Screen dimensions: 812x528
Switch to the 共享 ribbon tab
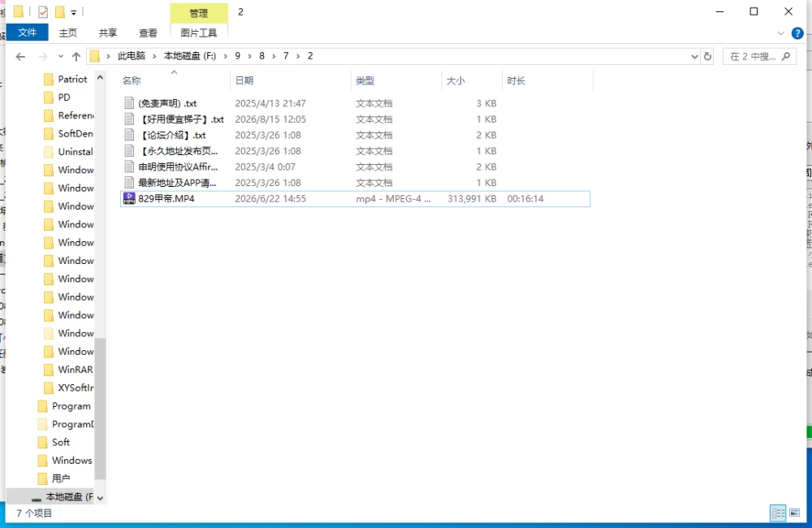tap(108, 32)
